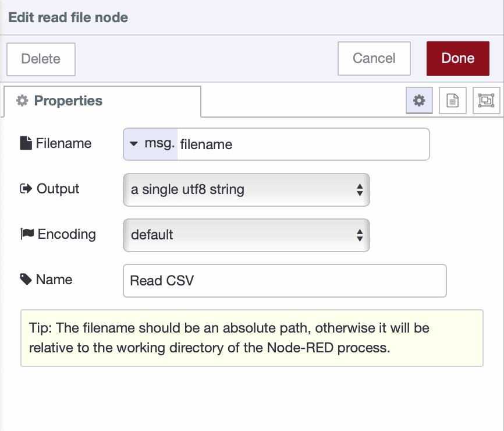
Task: Click the output arrow icon beside Output
Action: pos(24,188)
